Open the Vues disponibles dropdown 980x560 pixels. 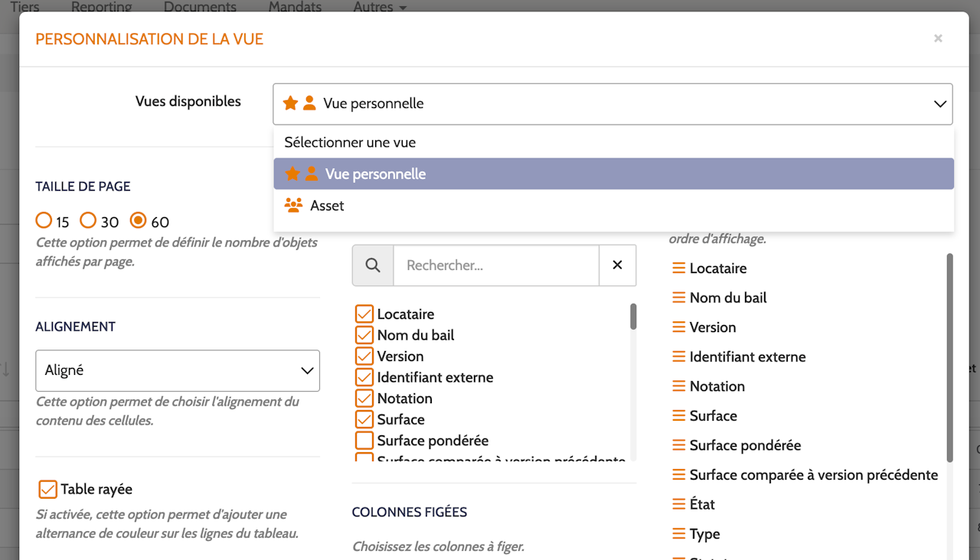pos(612,104)
